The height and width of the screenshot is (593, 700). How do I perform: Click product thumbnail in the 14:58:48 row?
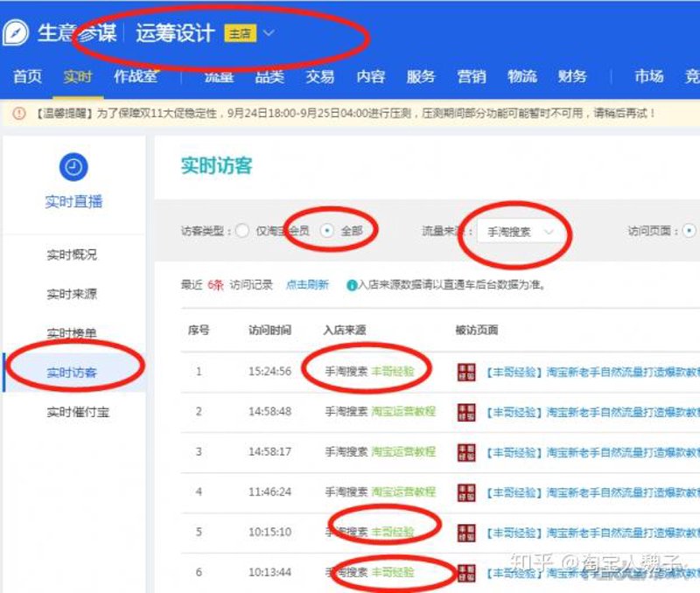pyautogui.click(x=466, y=412)
